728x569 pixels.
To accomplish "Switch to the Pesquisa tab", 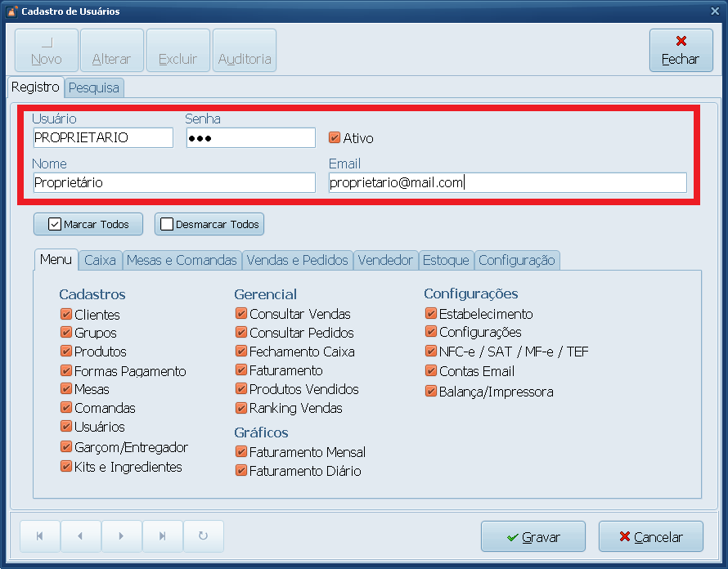I will (x=94, y=87).
